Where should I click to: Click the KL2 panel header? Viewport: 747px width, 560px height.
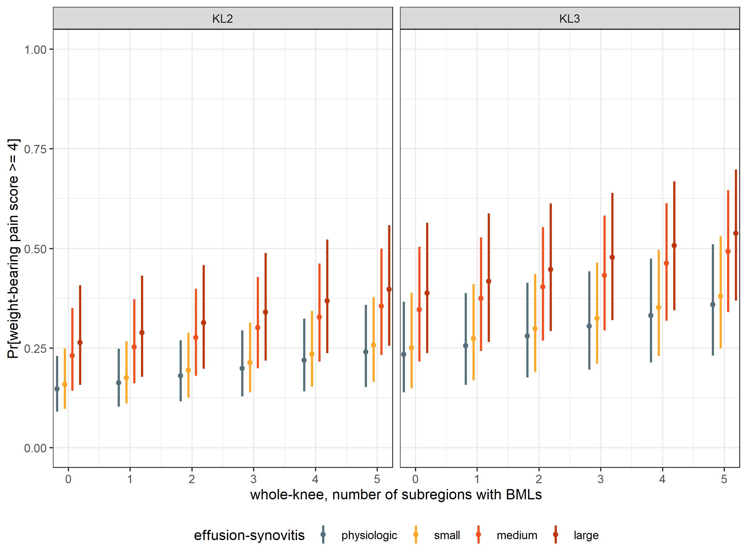point(223,19)
